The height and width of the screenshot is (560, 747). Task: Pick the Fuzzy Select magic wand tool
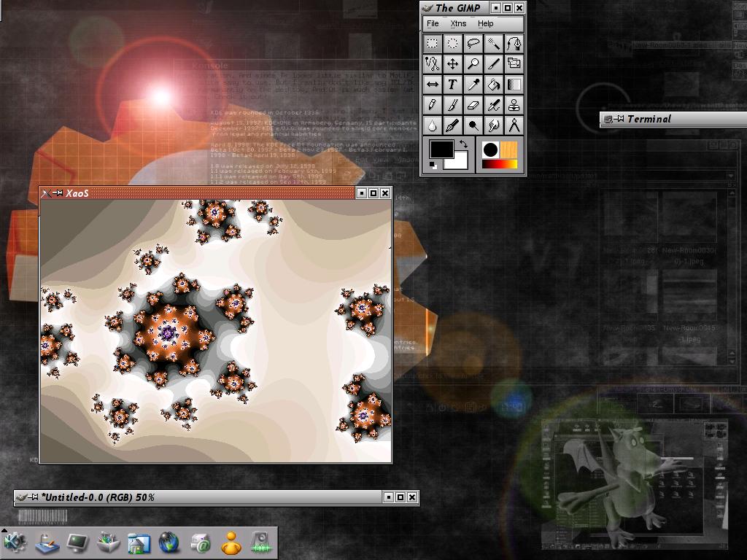click(494, 44)
